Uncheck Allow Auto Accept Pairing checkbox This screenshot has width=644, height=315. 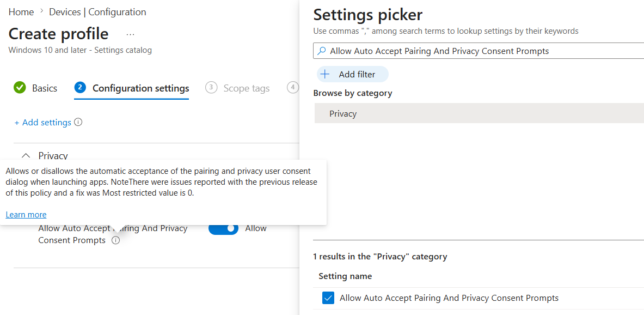(328, 298)
